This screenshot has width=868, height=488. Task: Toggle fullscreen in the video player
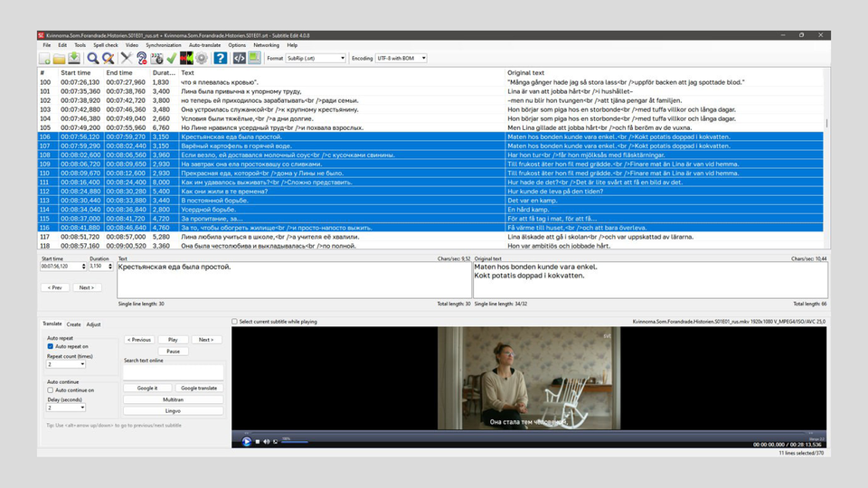pyautogui.click(x=275, y=442)
